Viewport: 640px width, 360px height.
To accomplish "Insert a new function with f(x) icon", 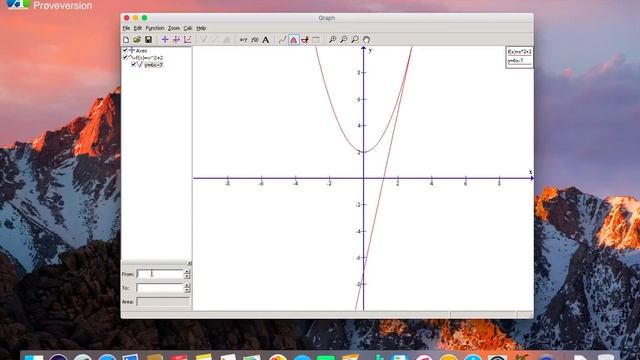I will 255,40.
